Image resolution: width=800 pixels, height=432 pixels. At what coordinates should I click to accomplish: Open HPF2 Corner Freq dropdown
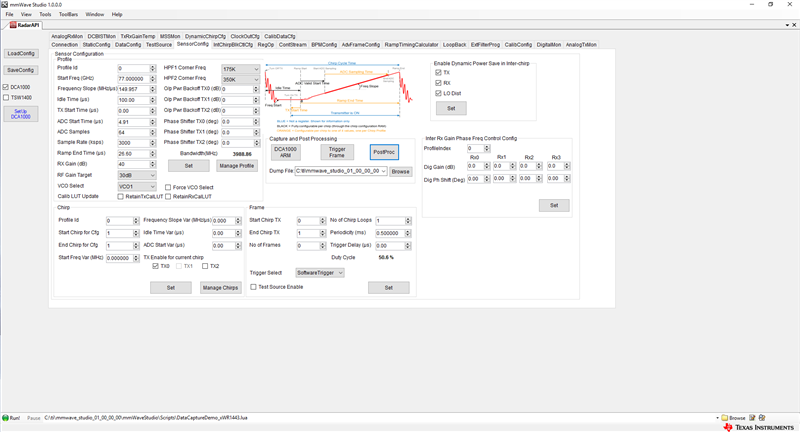tap(240, 80)
